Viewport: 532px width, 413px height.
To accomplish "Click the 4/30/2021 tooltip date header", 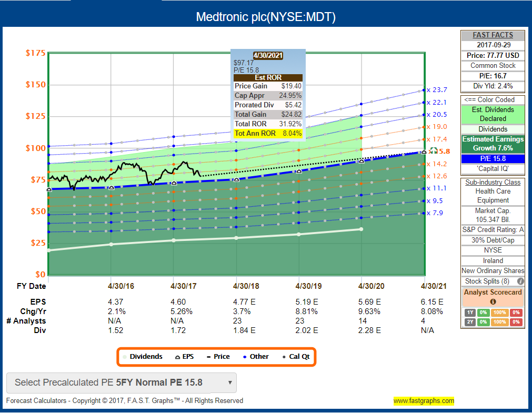I will pyautogui.click(x=268, y=55).
